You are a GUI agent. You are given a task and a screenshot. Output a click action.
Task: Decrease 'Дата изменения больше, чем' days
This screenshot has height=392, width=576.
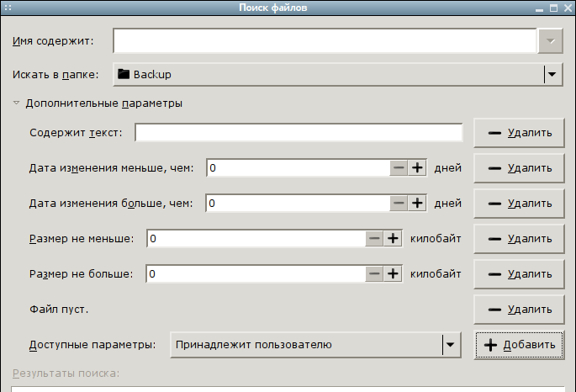pos(399,204)
